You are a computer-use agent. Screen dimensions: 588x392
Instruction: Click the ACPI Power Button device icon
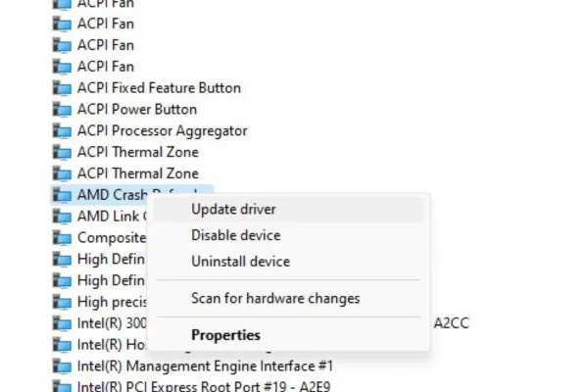click(x=62, y=110)
